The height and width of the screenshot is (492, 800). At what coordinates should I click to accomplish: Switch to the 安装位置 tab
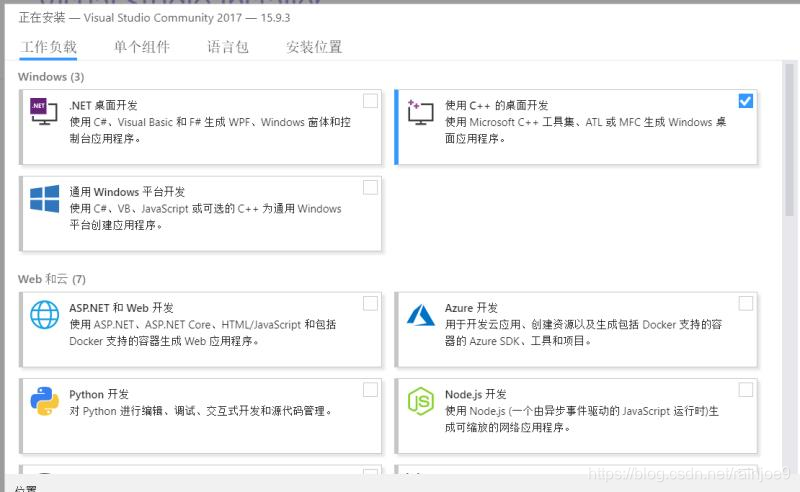[314, 47]
